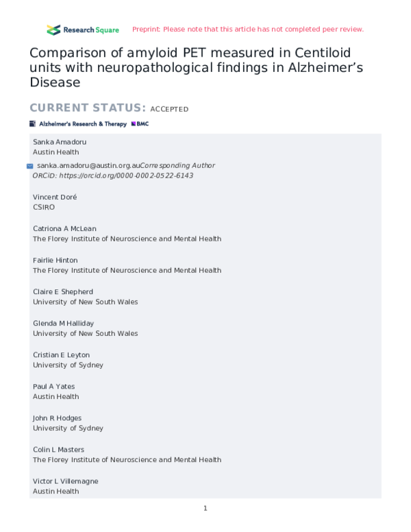Click the envelope email icon

pos(29,166)
